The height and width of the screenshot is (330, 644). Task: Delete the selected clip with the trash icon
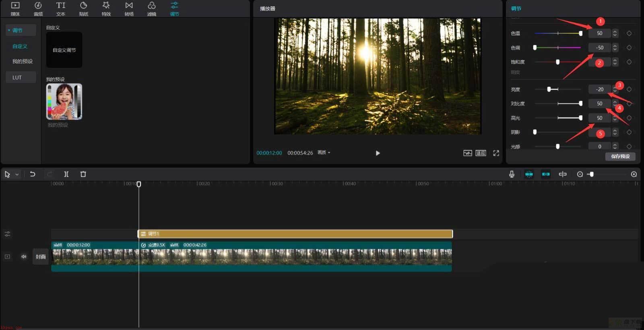[83, 174]
